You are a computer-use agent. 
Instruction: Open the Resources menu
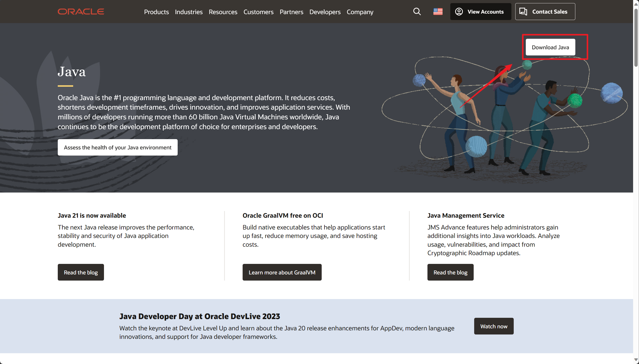click(x=223, y=12)
